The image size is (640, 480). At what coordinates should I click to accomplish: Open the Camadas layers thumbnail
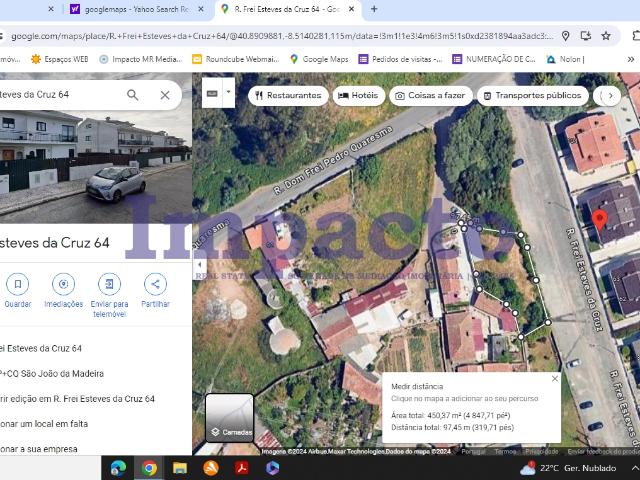(x=229, y=418)
